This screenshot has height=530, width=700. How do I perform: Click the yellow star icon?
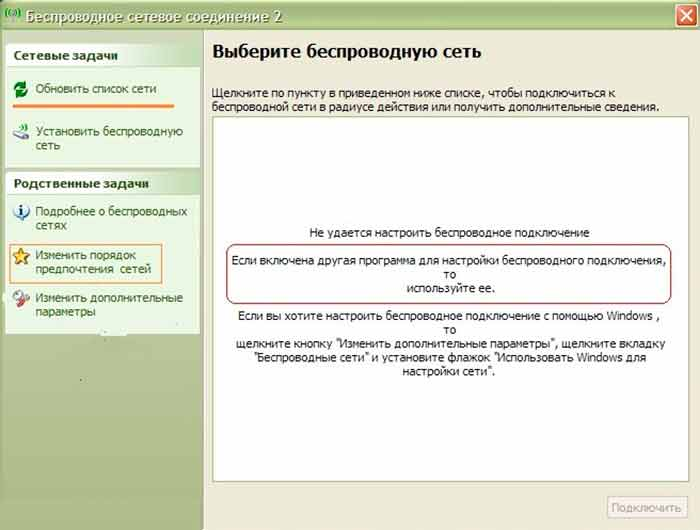(x=21, y=256)
